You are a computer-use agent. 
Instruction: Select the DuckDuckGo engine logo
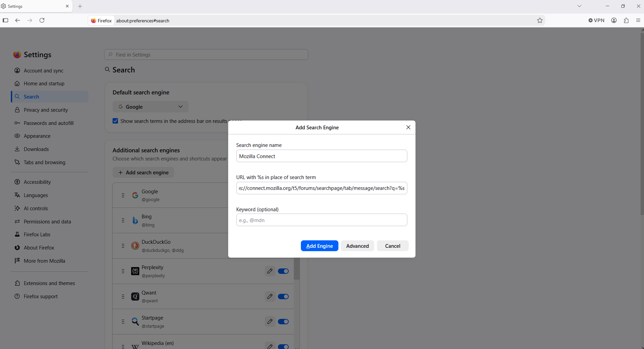pyautogui.click(x=135, y=246)
